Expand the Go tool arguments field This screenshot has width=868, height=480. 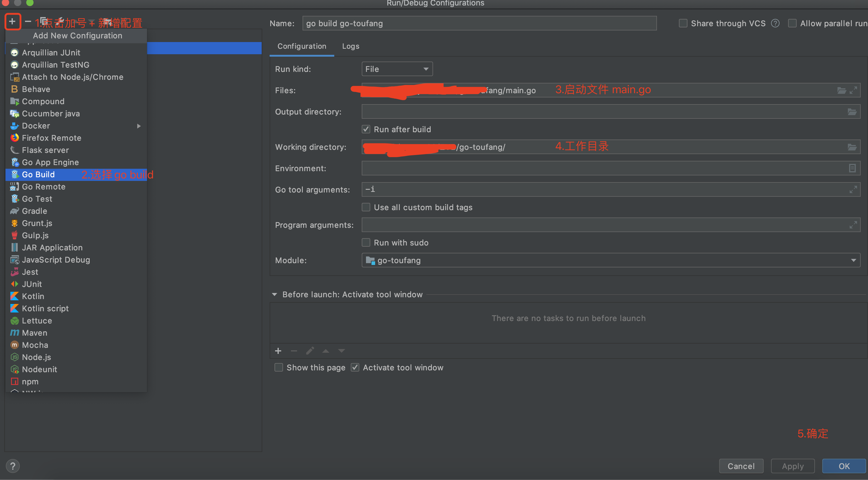(853, 189)
